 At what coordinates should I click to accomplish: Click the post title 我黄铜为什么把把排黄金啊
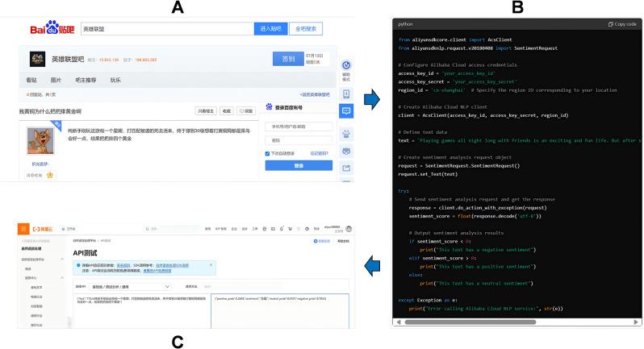[x=50, y=111]
